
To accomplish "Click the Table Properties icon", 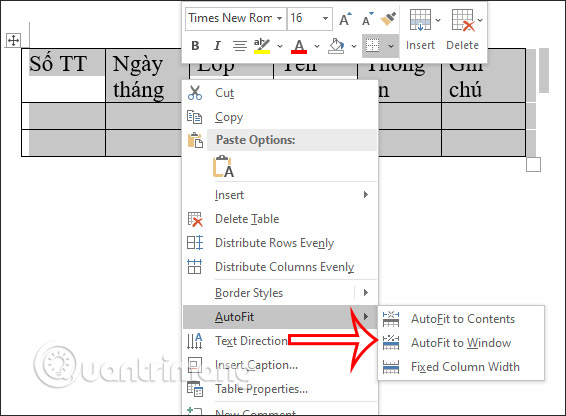I will point(195,389).
